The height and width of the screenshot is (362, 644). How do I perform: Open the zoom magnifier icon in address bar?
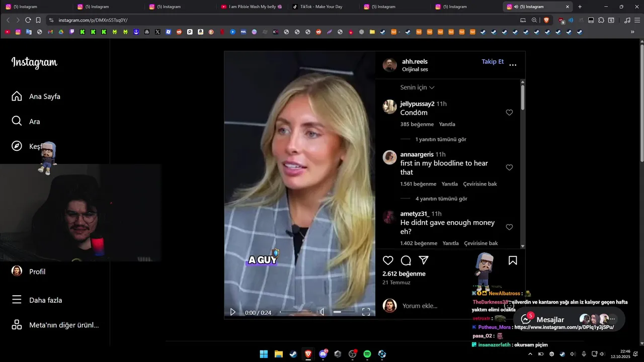point(534,20)
